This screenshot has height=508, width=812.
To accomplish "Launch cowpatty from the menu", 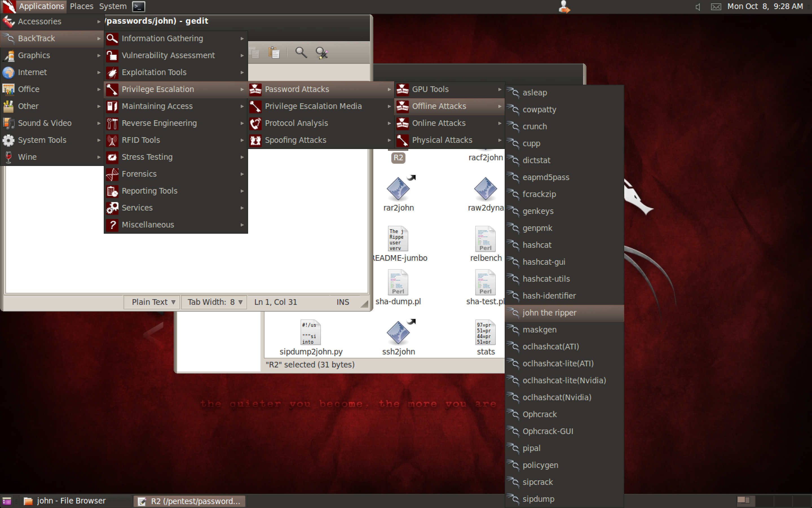I will [564, 110].
